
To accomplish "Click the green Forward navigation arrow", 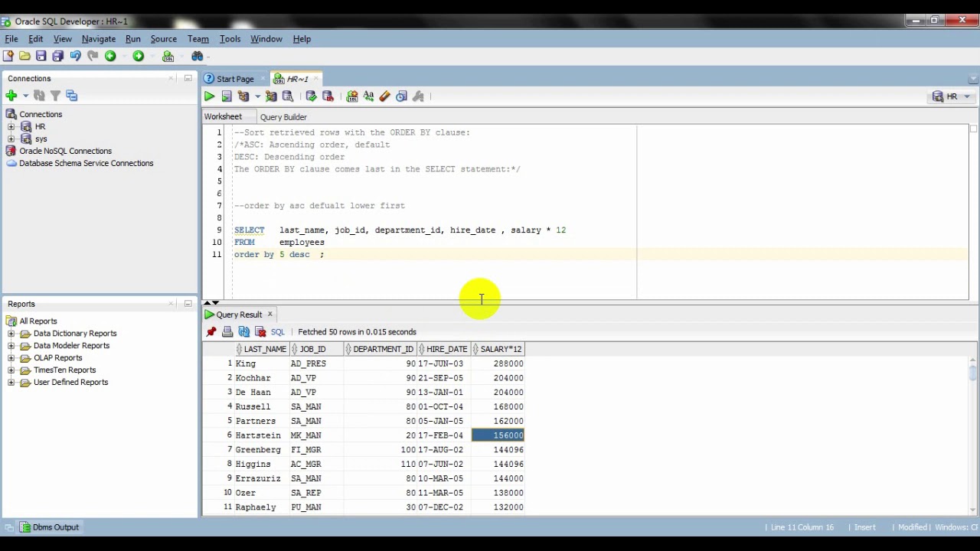I will pos(138,56).
